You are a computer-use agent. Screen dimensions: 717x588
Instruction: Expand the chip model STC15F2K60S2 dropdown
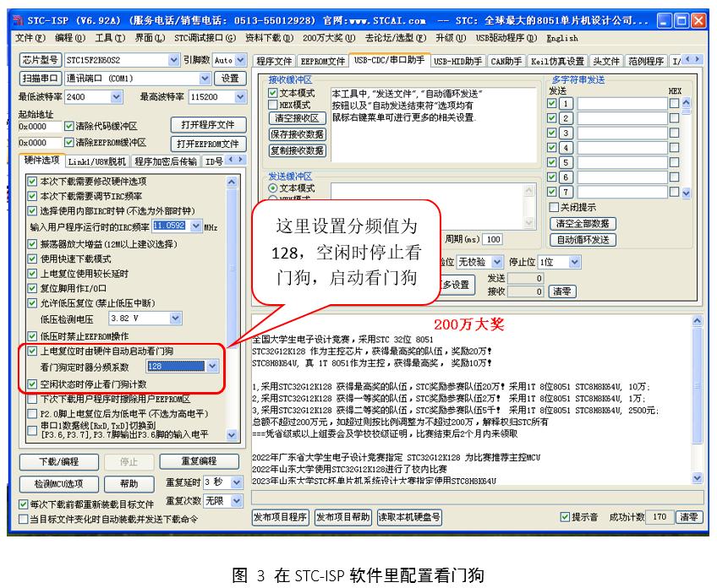coord(173,60)
